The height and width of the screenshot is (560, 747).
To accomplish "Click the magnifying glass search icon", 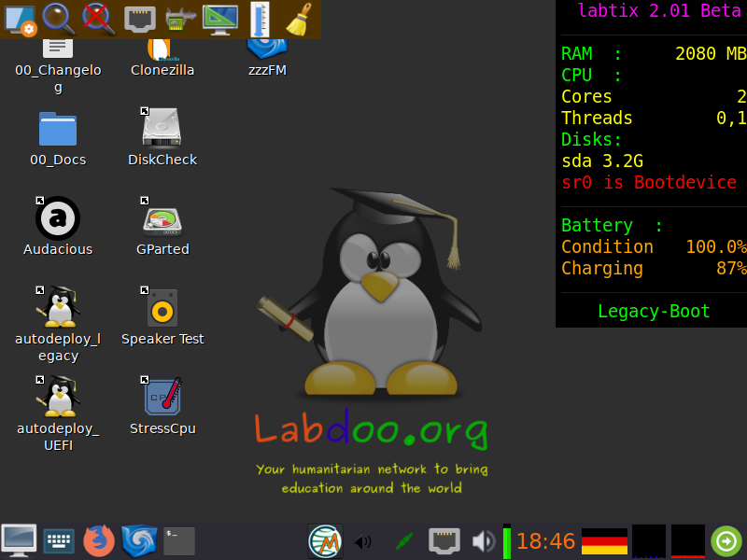I will click(59, 19).
